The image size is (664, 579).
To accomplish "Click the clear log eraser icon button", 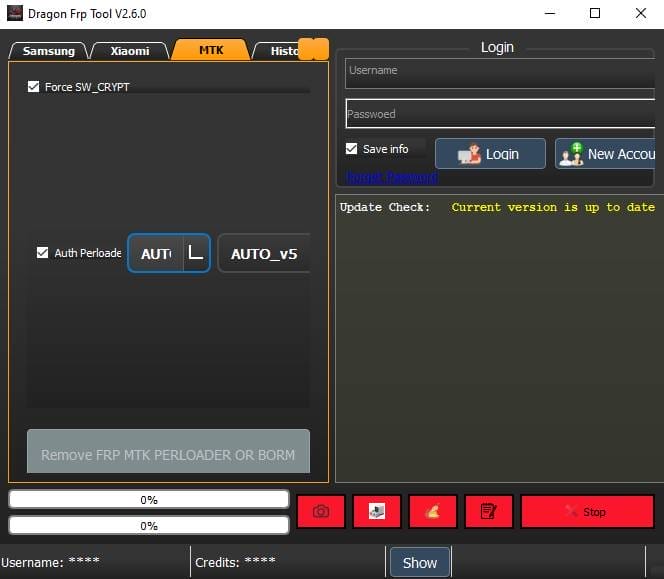I will [433, 511].
